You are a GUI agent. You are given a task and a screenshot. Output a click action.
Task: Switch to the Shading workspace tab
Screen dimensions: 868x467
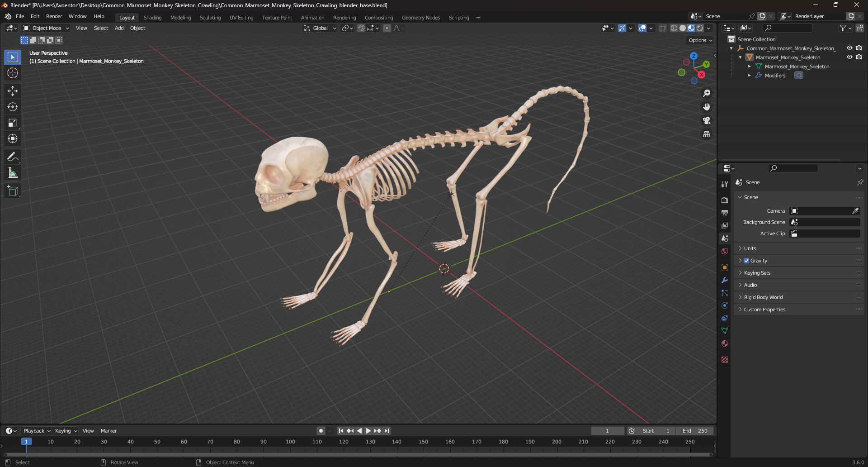pyautogui.click(x=152, y=18)
